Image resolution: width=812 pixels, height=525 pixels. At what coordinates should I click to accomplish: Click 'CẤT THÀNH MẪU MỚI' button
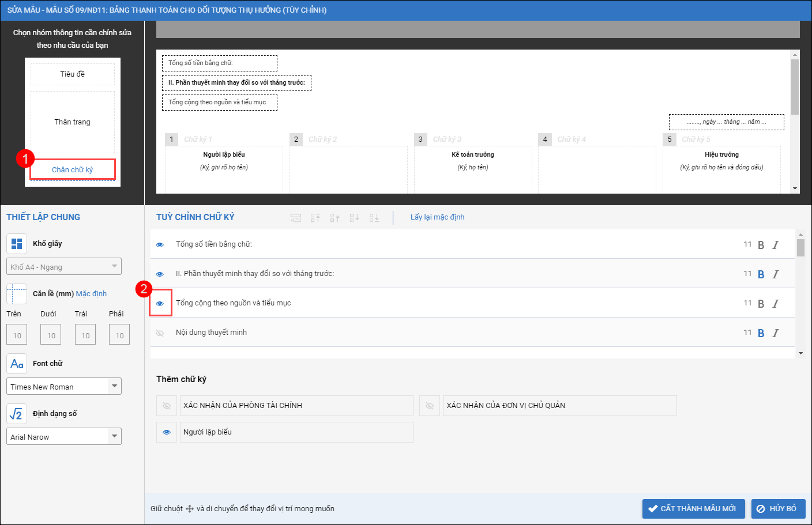(693, 509)
